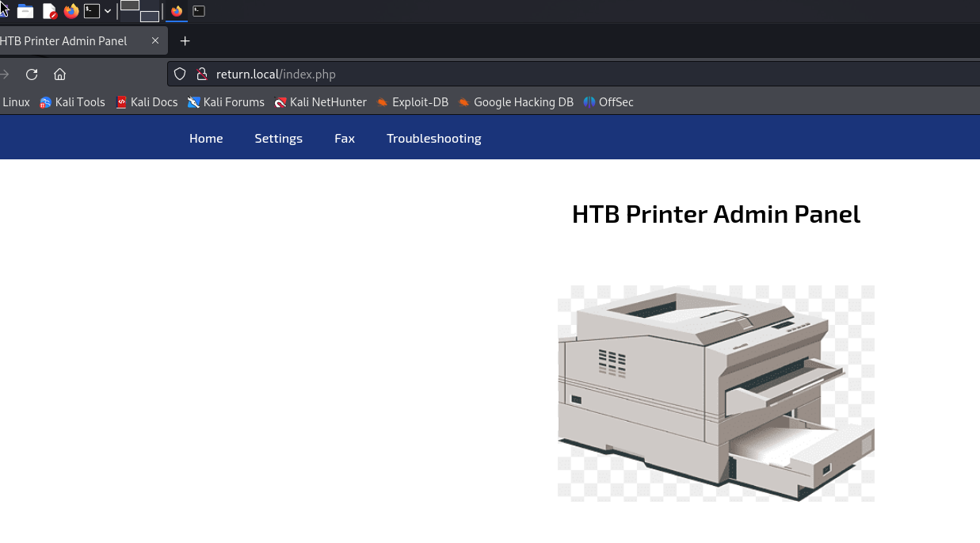Screen dimensions: 980x543
Task: Click the tracking protection shield icon
Action: (x=180, y=75)
